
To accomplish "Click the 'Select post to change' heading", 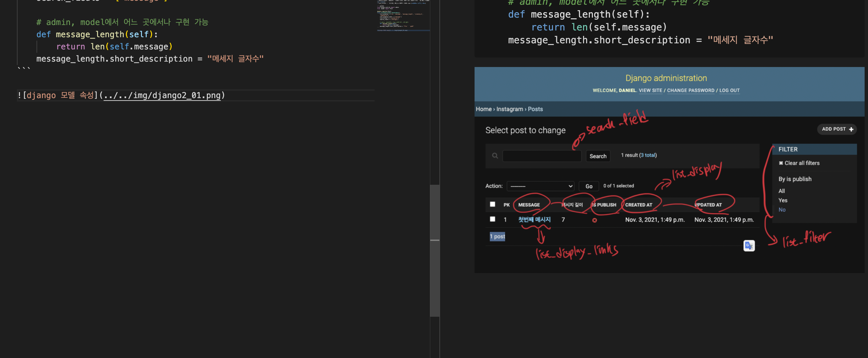I will pos(525,130).
